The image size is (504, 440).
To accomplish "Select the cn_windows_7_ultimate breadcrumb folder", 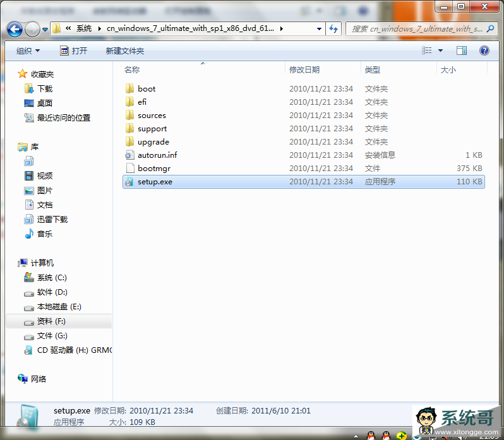I will pos(190,28).
